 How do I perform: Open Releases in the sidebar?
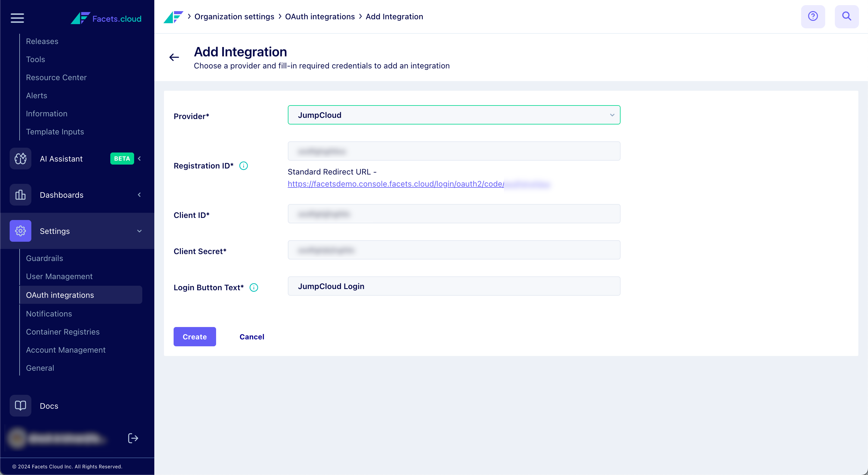pos(42,41)
